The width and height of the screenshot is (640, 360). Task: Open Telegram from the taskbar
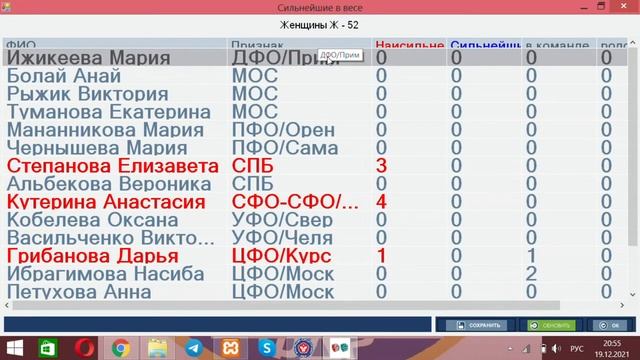pyautogui.click(x=194, y=348)
